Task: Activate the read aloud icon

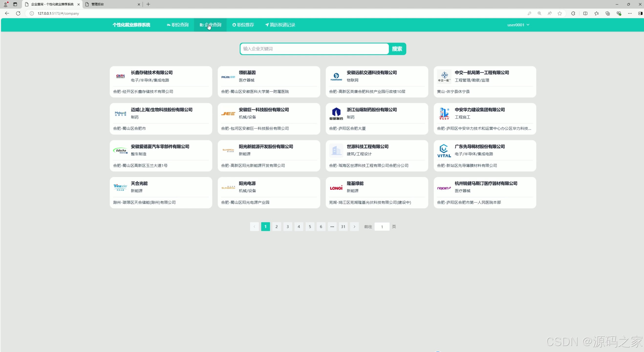Action: (x=549, y=13)
